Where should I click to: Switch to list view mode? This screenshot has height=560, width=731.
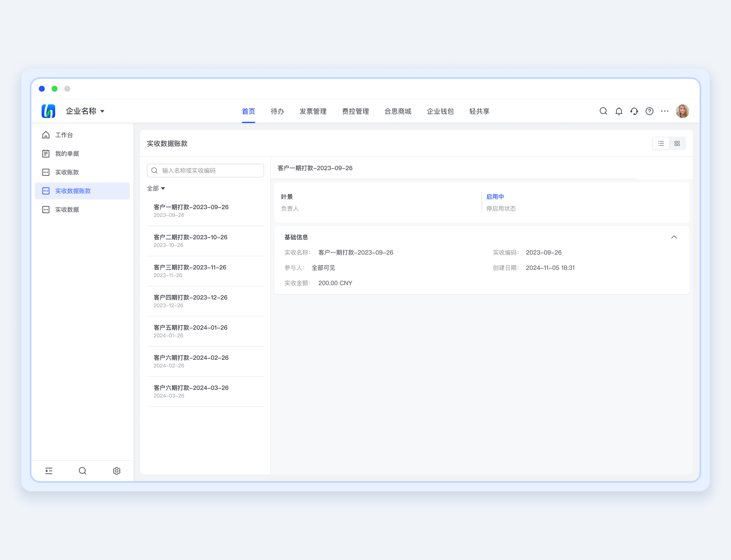(661, 143)
